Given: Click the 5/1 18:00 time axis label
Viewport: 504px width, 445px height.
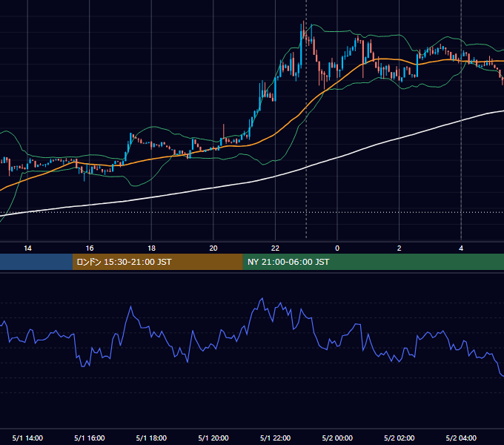Looking at the screenshot, I should tap(151, 438).
